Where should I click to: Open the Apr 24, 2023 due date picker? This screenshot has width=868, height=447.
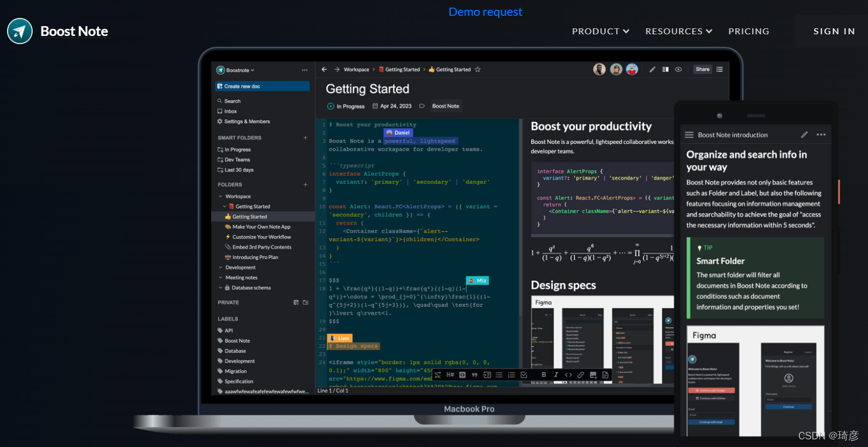point(392,106)
